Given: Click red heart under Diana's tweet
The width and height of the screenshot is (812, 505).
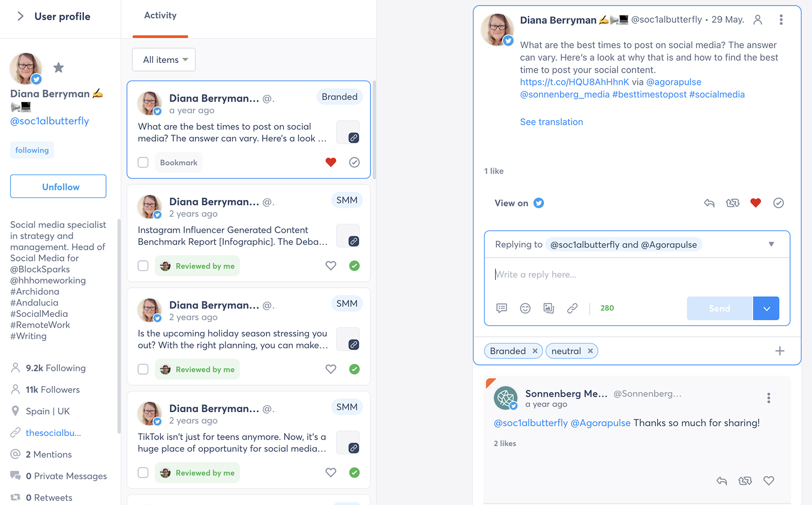Looking at the screenshot, I should (756, 203).
